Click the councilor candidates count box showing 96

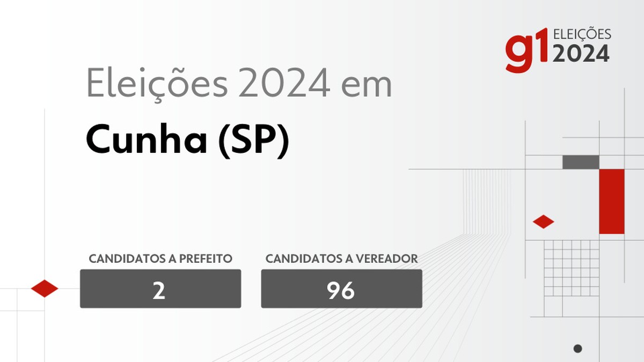click(341, 289)
